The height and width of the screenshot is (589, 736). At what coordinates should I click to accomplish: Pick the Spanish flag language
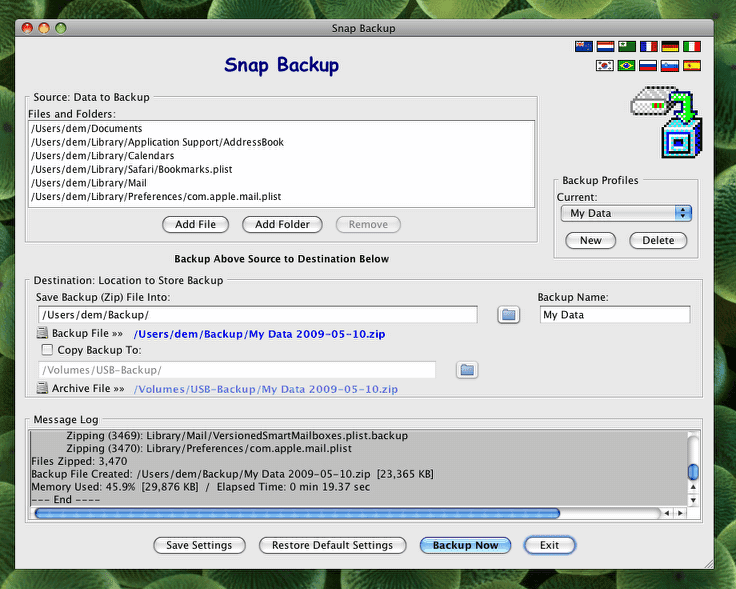[x=691, y=65]
